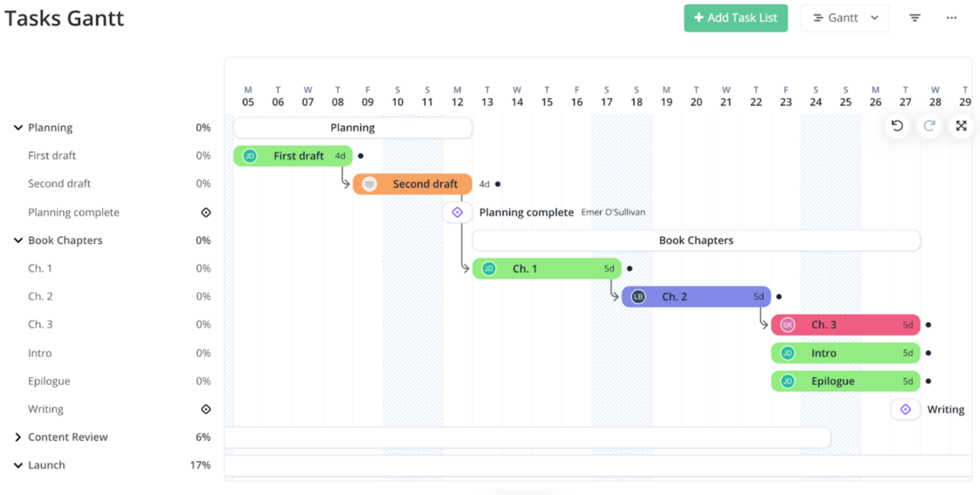Collapse the Book Chapters task list
Viewport: 980px width, 495px height.
click(x=18, y=240)
